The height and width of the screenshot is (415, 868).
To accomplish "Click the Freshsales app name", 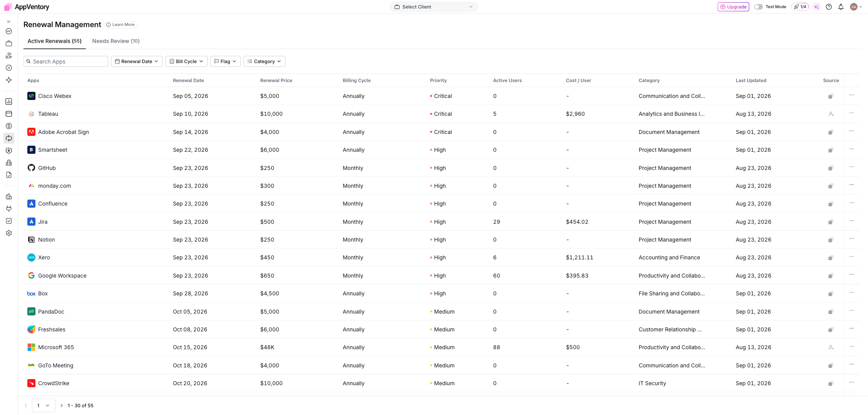I will tap(52, 329).
